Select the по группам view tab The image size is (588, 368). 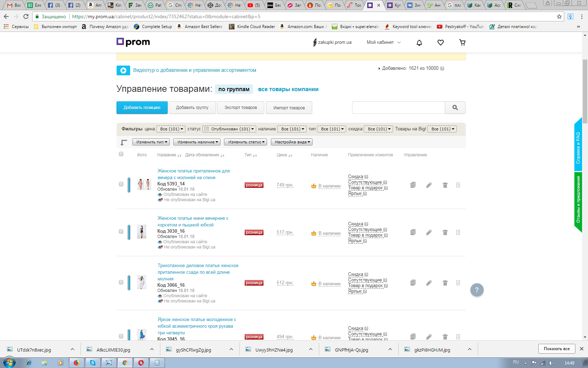[x=234, y=89]
